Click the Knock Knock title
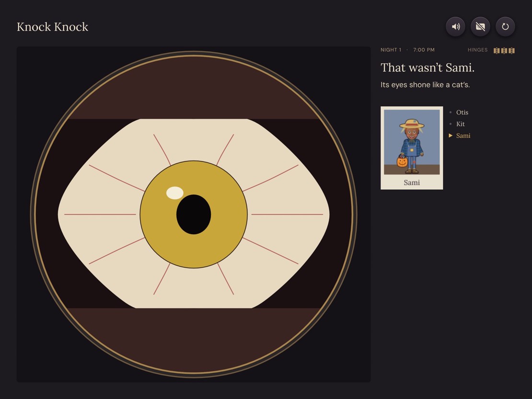This screenshot has height=399, width=532. pos(53,27)
